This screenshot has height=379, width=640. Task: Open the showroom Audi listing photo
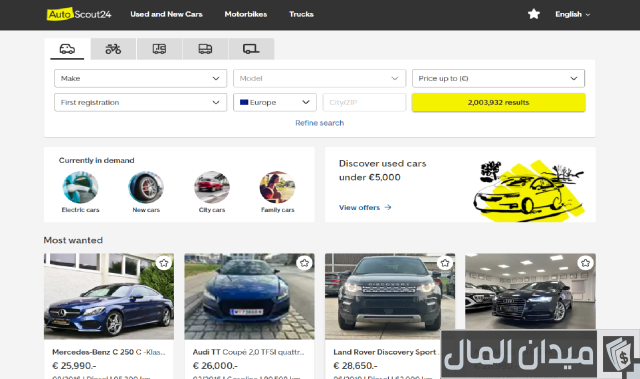530,292
